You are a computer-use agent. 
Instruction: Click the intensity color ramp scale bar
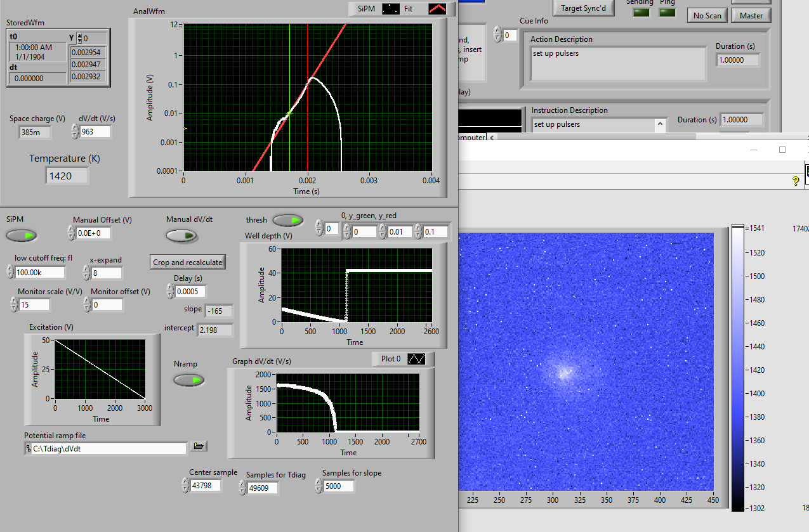click(x=738, y=368)
